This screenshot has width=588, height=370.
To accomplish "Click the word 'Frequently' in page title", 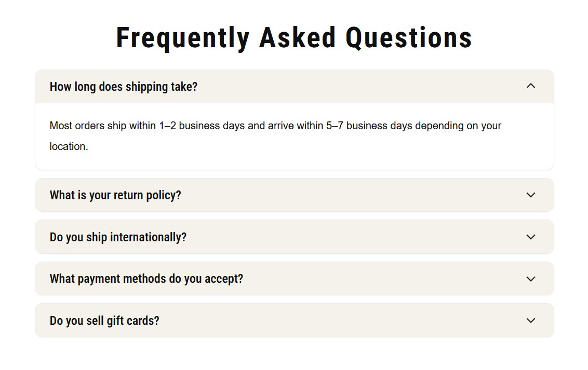I will (x=183, y=38).
